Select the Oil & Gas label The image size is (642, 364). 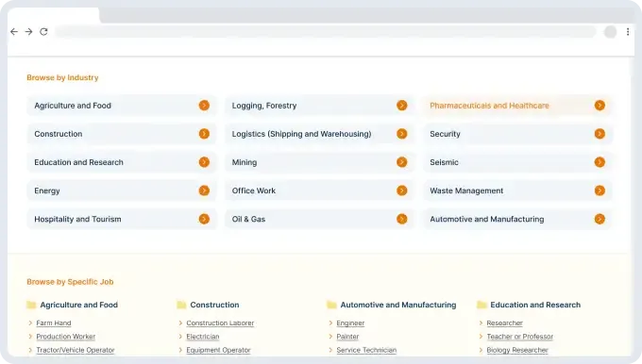248,219
